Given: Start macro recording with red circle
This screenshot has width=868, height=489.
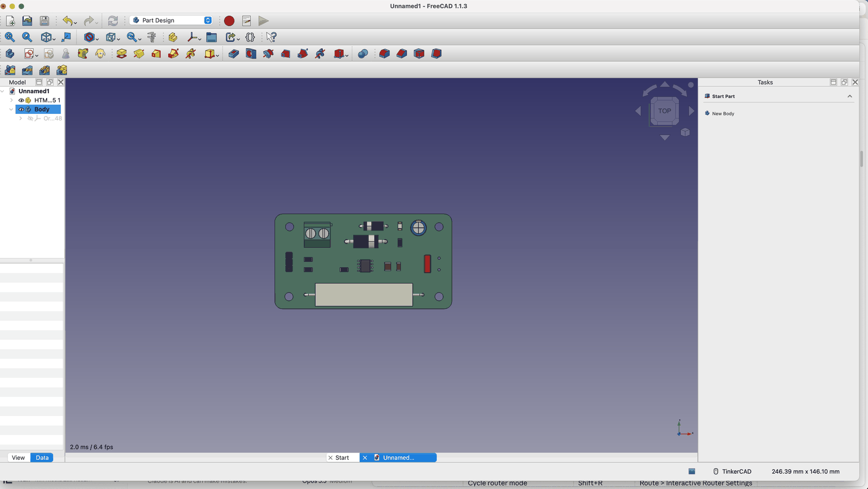Looking at the screenshot, I should (229, 21).
